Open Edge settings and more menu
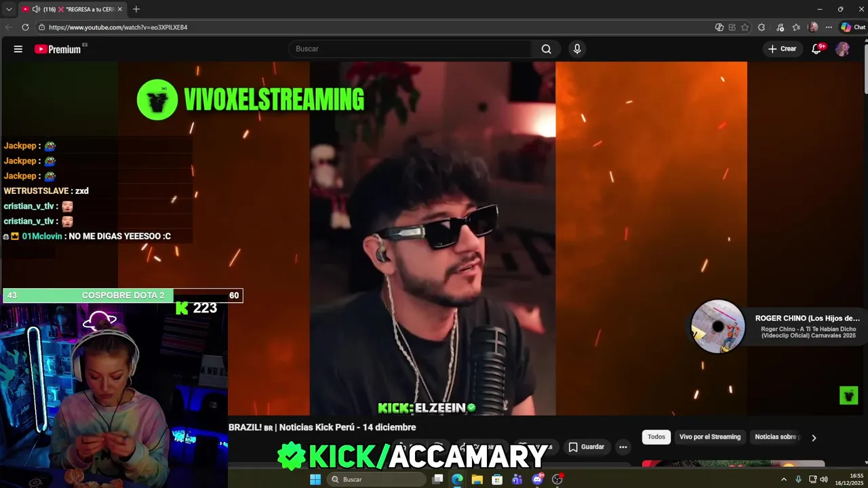This screenshot has height=488, width=868. [829, 27]
